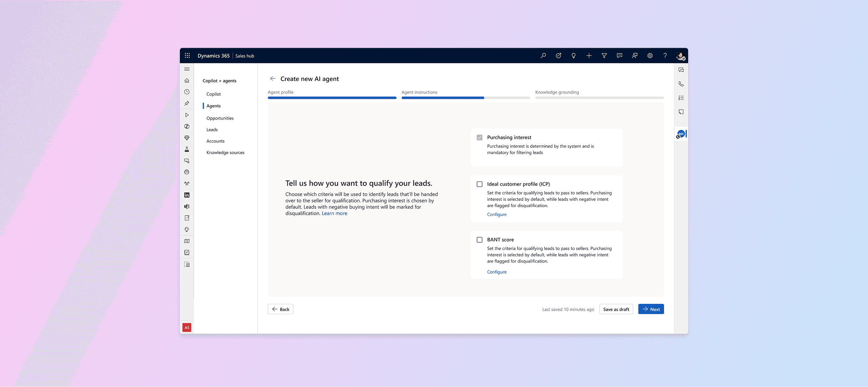This screenshot has height=387, width=868.
Task: Click the map icon in the left rail
Action: pos(187,241)
